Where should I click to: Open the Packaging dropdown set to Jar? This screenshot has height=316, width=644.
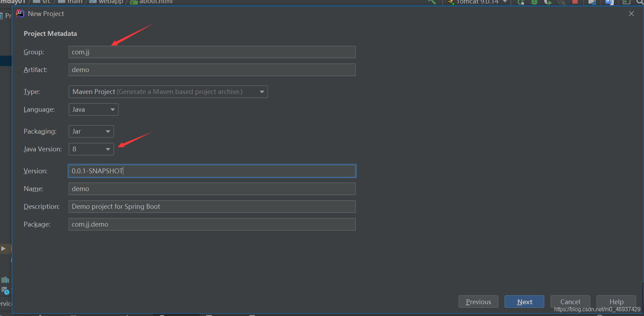click(91, 132)
